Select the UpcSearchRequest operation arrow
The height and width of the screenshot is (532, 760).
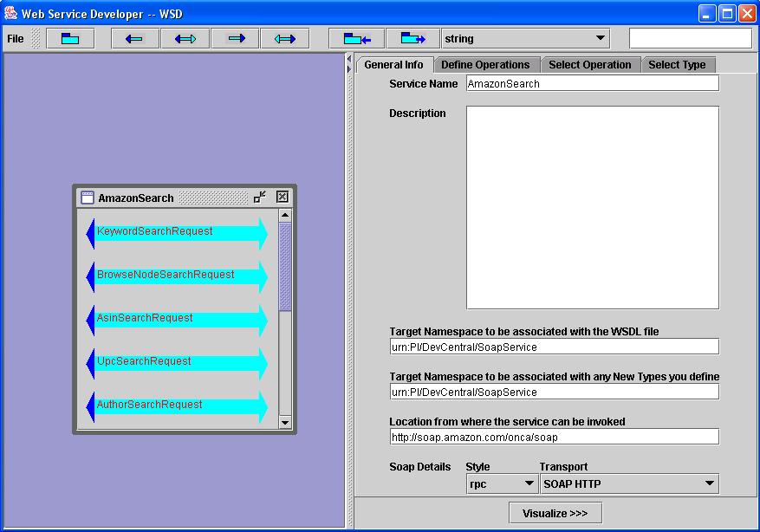[x=177, y=363]
